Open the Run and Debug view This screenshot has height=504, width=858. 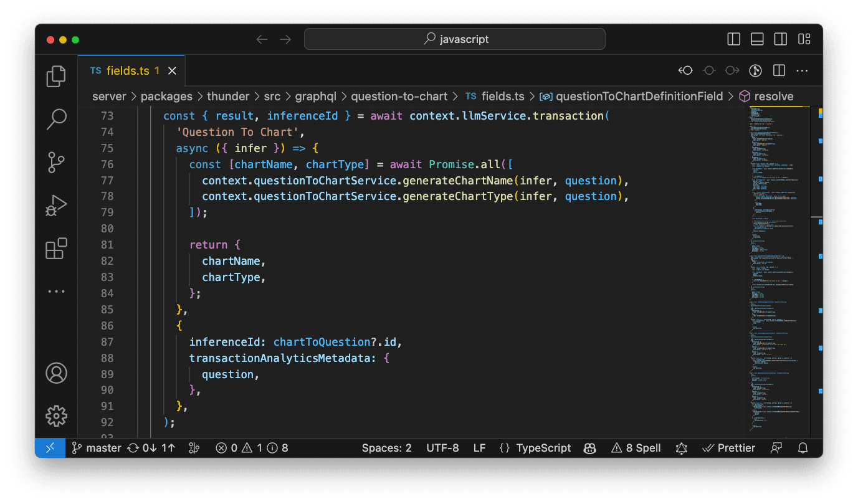pos(56,206)
